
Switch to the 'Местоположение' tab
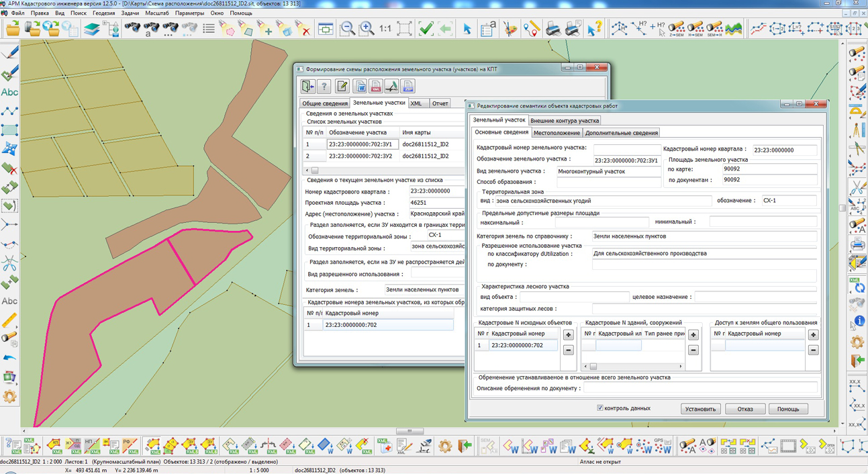(557, 133)
